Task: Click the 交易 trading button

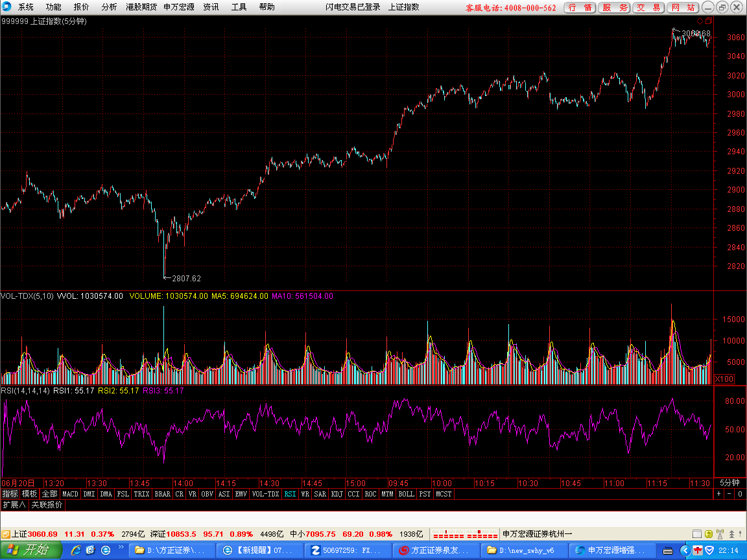Action: click(x=649, y=8)
